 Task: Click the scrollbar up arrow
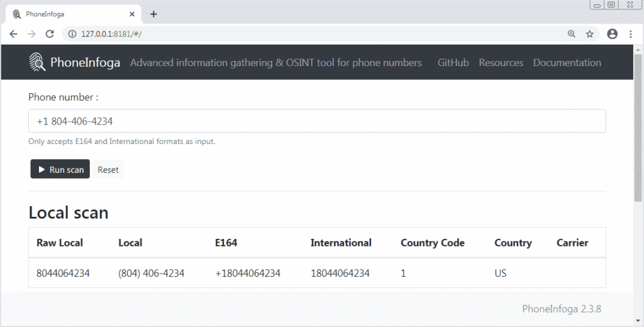638,50
